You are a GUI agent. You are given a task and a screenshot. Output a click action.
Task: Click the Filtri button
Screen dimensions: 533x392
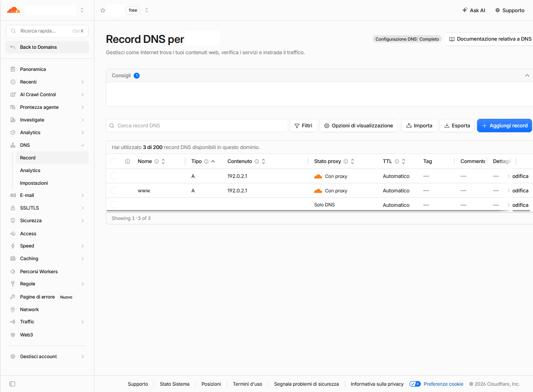coord(303,126)
